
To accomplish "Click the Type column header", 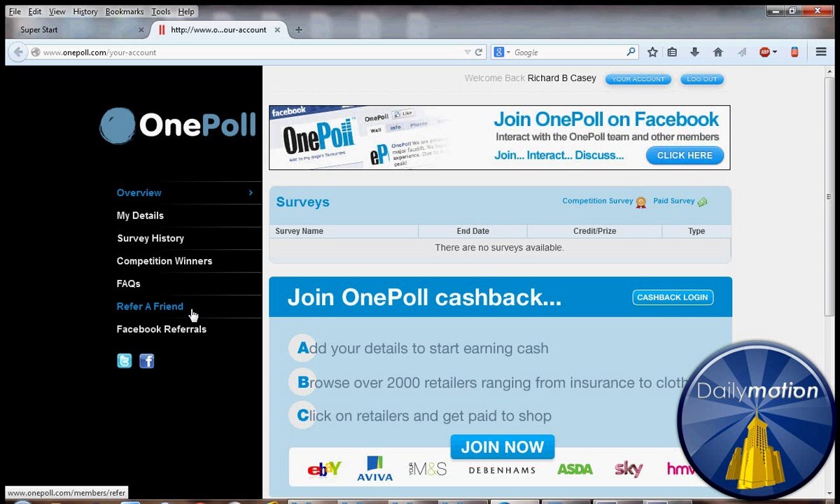I will pyautogui.click(x=696, y=231).
